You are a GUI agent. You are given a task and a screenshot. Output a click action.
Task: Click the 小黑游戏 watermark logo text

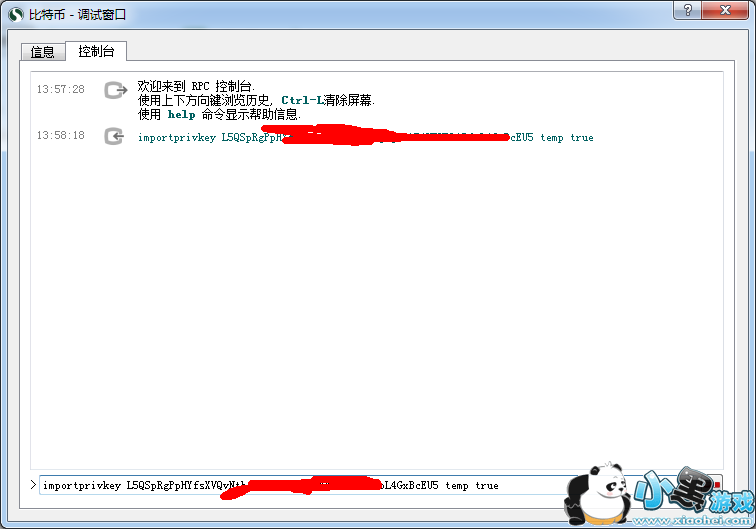click(x=693, y=491)
